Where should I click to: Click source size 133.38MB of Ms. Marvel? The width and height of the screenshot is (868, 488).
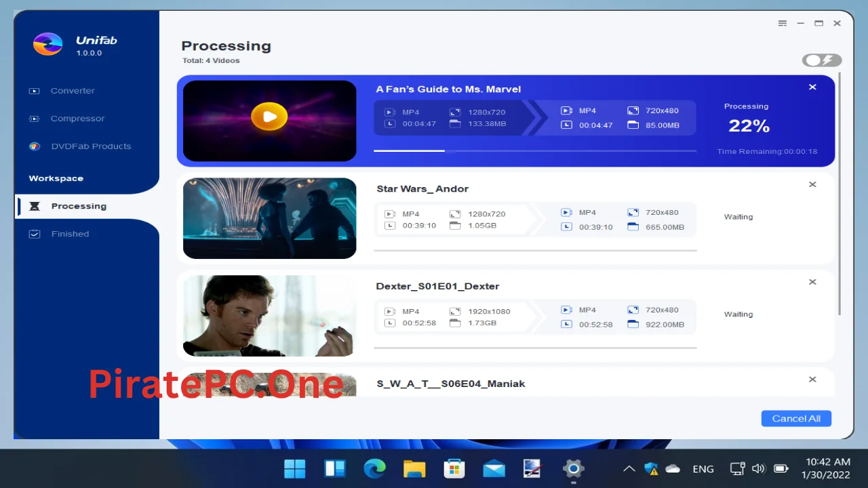(x=487, y=124)
